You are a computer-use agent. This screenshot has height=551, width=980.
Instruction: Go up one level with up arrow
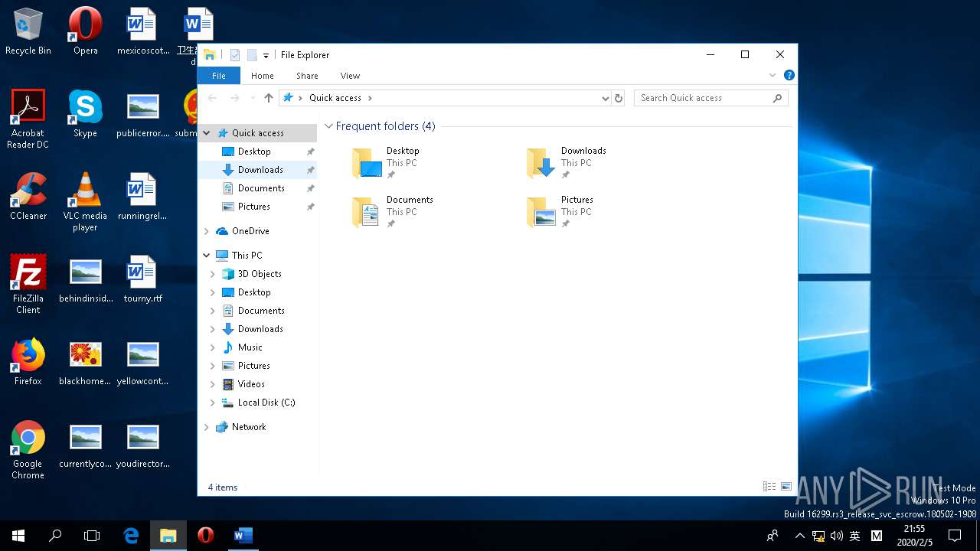click(268, 98)
